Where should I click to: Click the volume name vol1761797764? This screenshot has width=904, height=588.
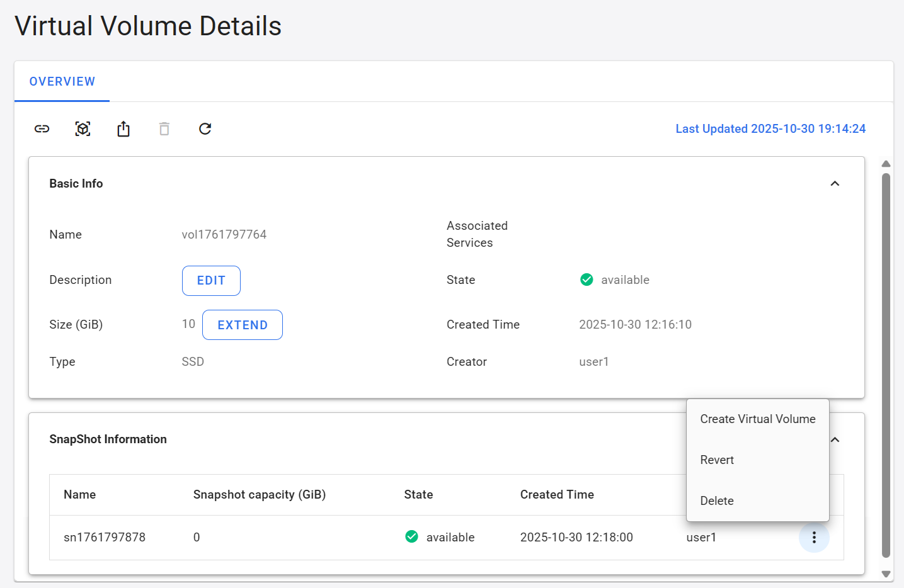(224, 234)
